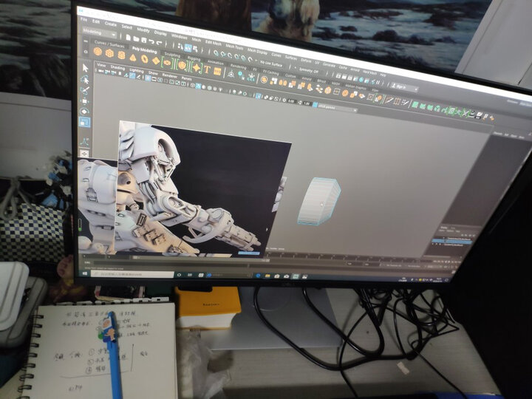532x399 pixels.
Task: Switch to the Curves / Surfaces shelf tab
Action: (109, 44)
